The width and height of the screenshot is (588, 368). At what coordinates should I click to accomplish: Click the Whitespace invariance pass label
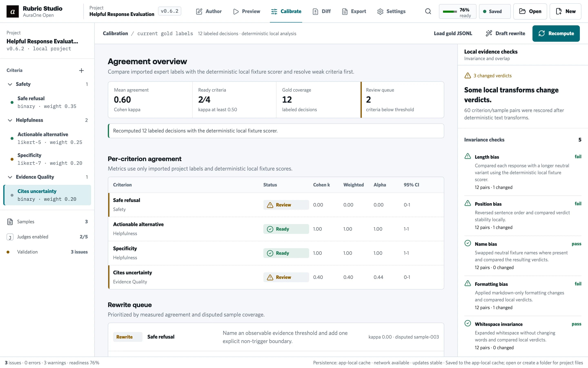click(x=576, y=324)
